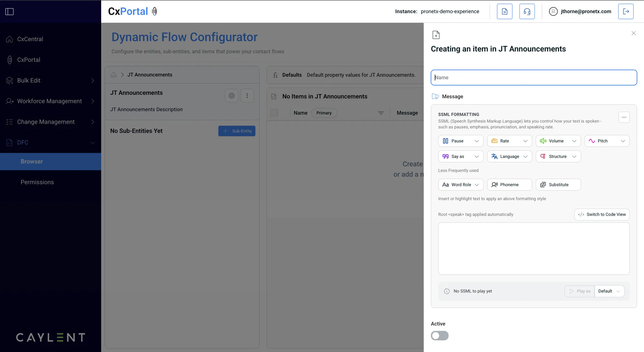Viewport: 644px width, 352px height.
Task: Open the Word Role dropdown
Action: click(x=461, y=185)
